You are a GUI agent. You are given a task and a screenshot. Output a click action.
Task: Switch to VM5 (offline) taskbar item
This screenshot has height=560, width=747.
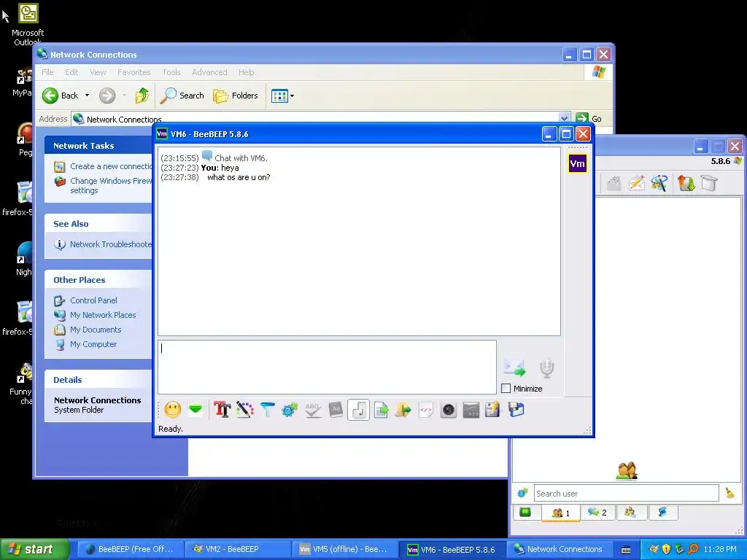pyautogui.click(x=344, y=549)
